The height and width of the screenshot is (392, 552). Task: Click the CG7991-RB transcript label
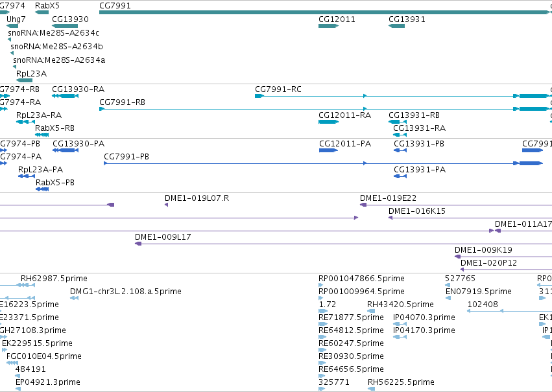[x=122, y=102]
